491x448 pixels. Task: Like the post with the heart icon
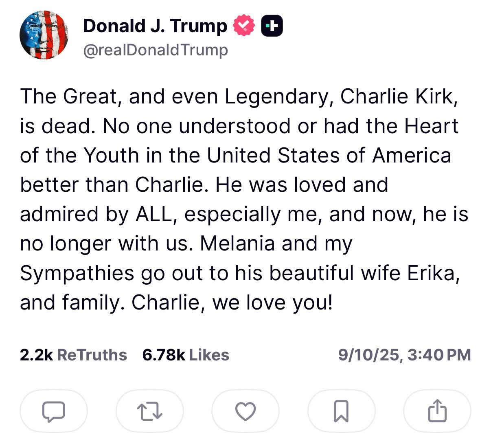[x=245, y=411]
